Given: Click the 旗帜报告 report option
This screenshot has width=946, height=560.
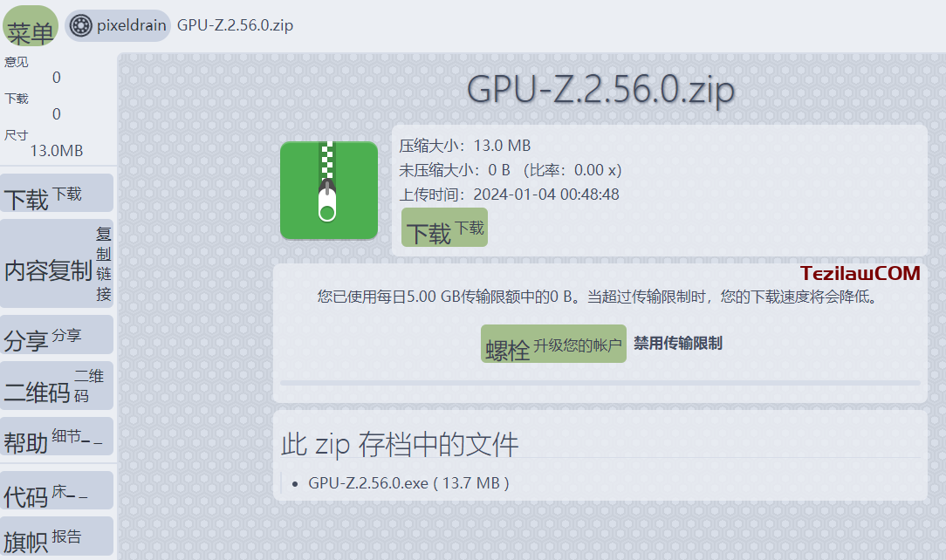Looking at the screenshot, I should coord(57,536).
